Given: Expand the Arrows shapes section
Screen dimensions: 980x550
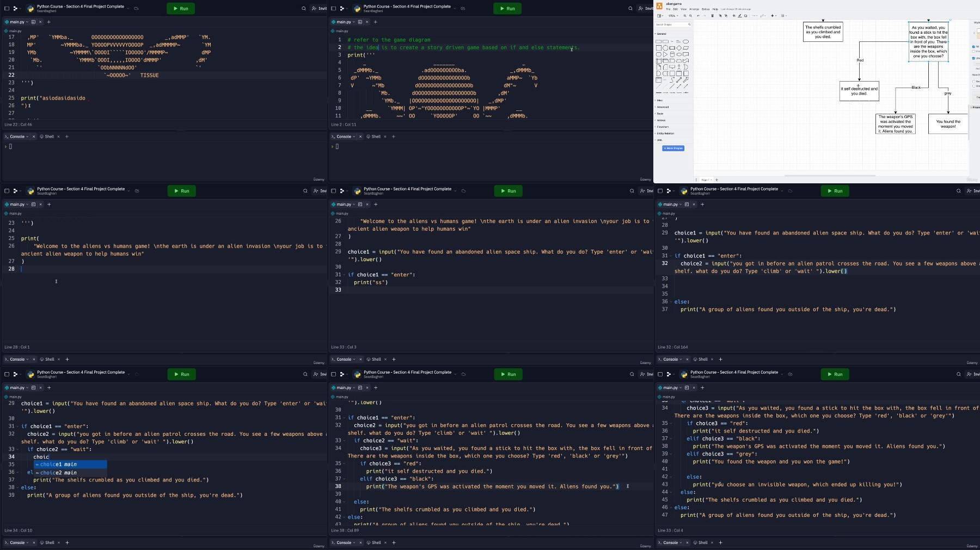Looking at the screenshot, I should [661, 120].
